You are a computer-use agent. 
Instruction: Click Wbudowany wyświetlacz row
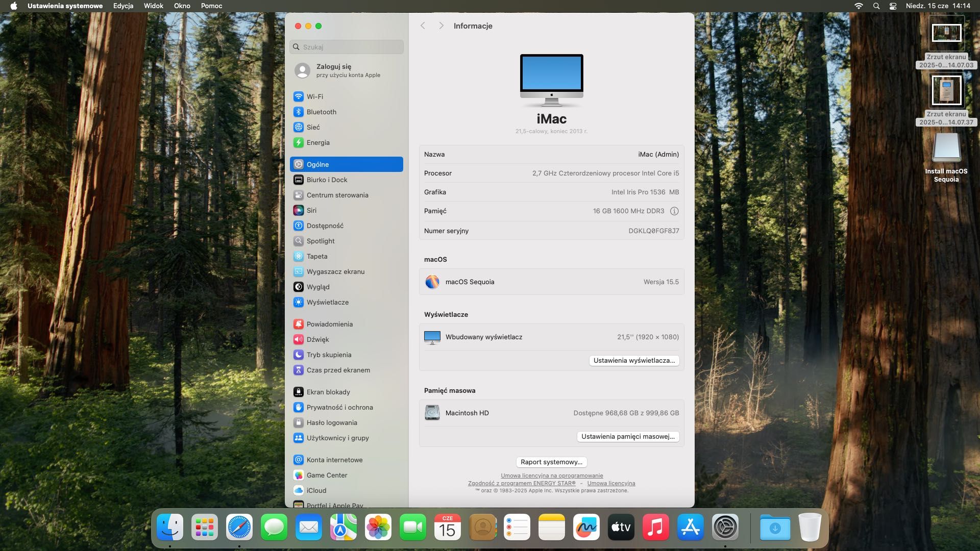pyautogui.click(x=551, y=337)
